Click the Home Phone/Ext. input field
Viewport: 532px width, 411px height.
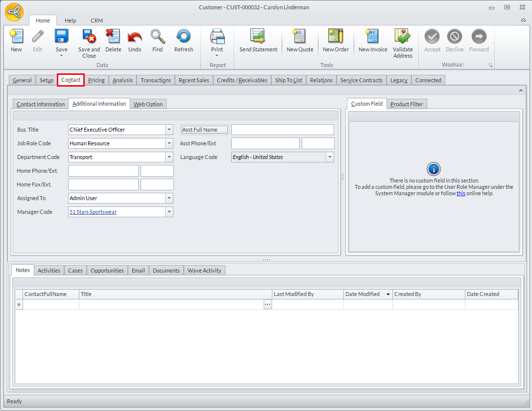103,171
